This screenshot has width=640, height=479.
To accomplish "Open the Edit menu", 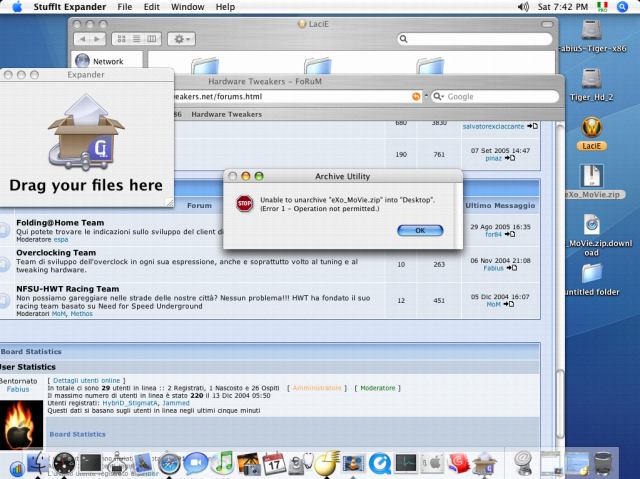I will click(x=151, y=7).
